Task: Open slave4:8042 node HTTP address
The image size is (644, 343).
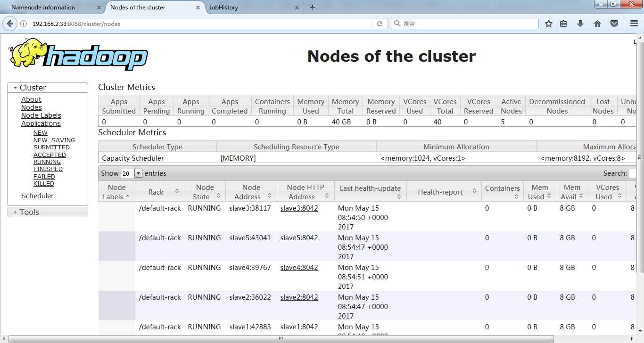Action: (299, 268)
